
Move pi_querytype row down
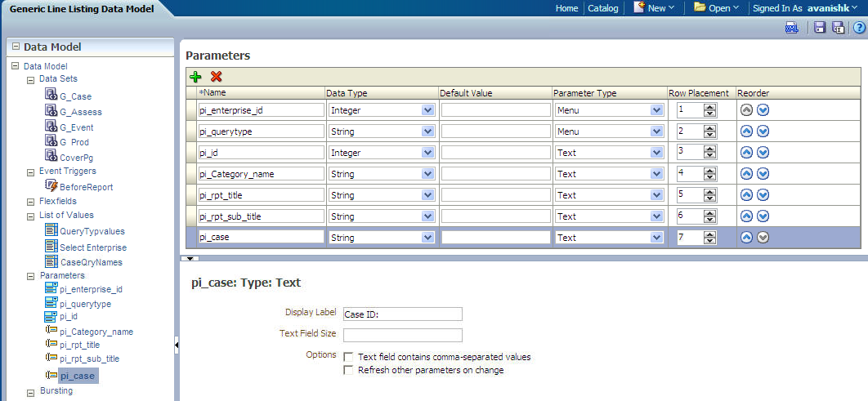click(763, 131)
